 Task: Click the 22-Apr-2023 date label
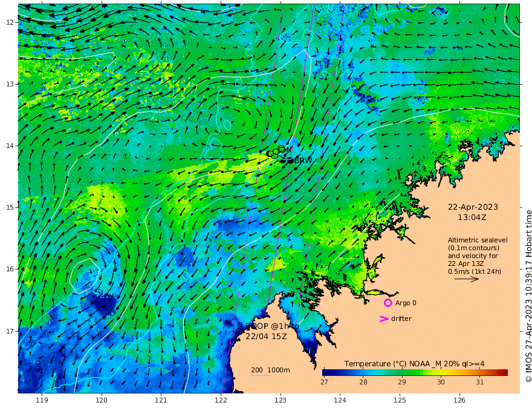473,207
